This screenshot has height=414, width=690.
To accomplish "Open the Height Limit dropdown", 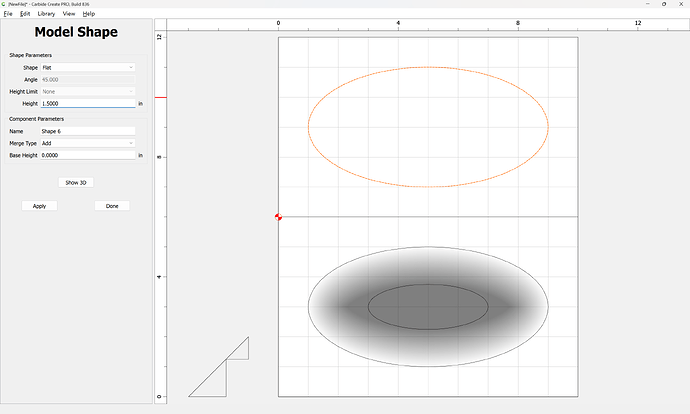I will [87, 91].
